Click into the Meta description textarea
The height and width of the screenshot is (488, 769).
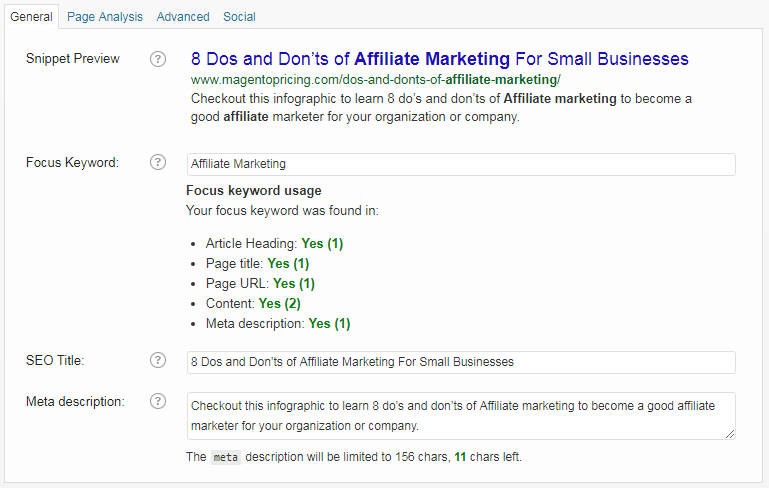[461, 415]
